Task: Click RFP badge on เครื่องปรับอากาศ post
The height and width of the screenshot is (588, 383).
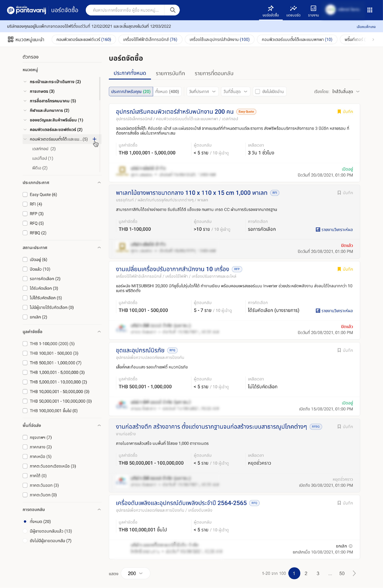Action: (237, 269)
